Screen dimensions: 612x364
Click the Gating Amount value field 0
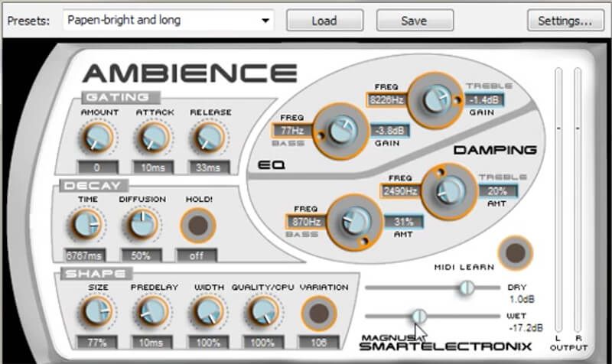(x=98, y=167)
